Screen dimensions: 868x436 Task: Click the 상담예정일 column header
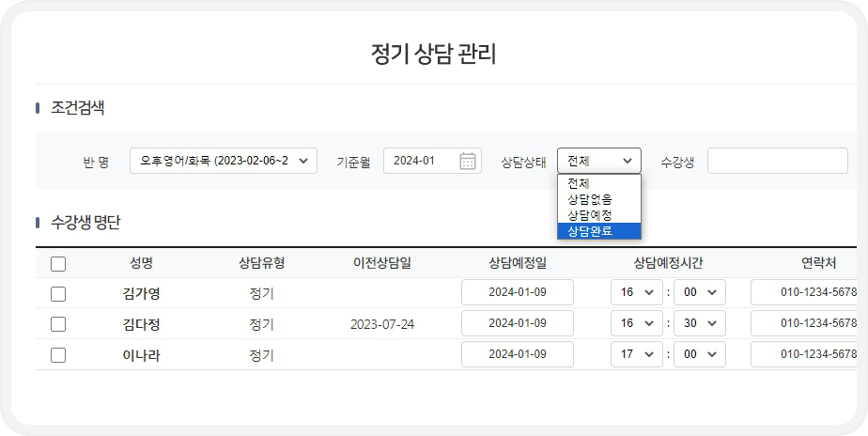518,264
